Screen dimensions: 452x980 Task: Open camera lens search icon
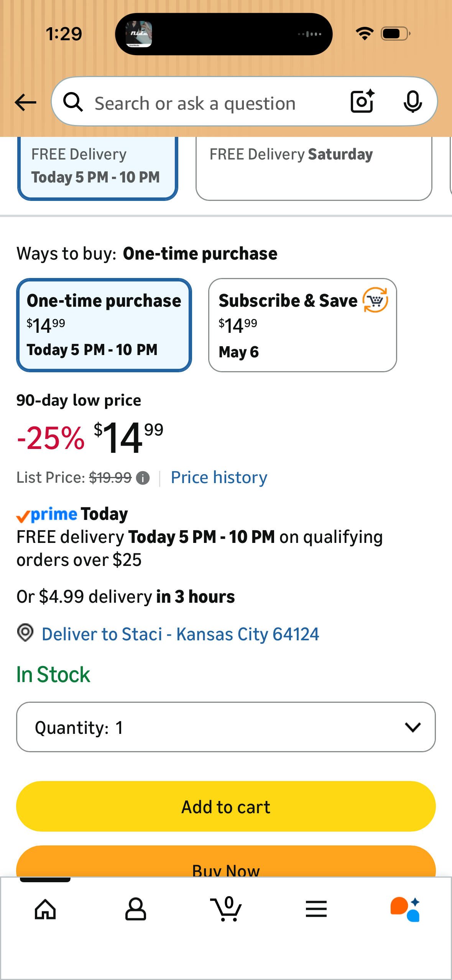click(x=362, y=102)
